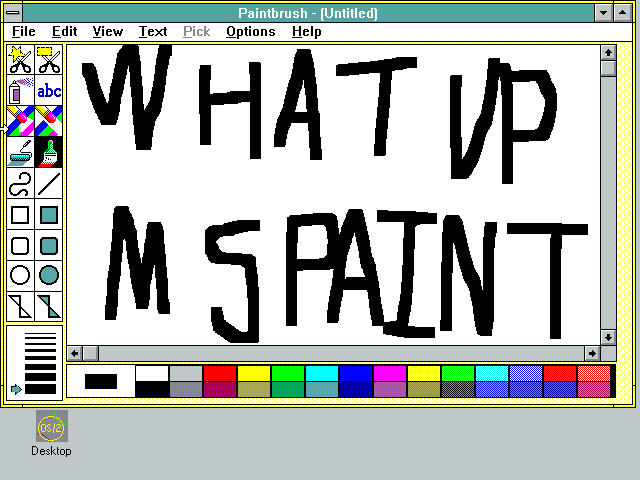This screenshot has height=480, width=640.
Task: Select the hollow Circle/Ellipse tool
Action: point(20,276)
